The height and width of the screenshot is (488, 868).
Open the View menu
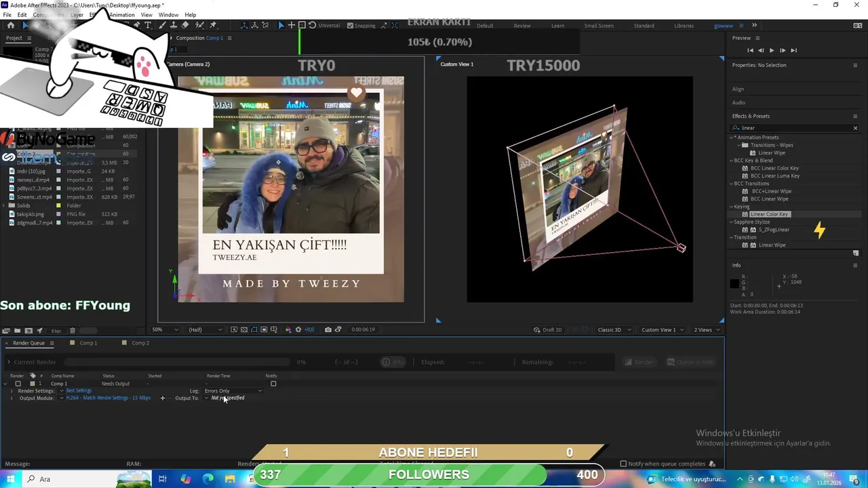click(146, 15)
